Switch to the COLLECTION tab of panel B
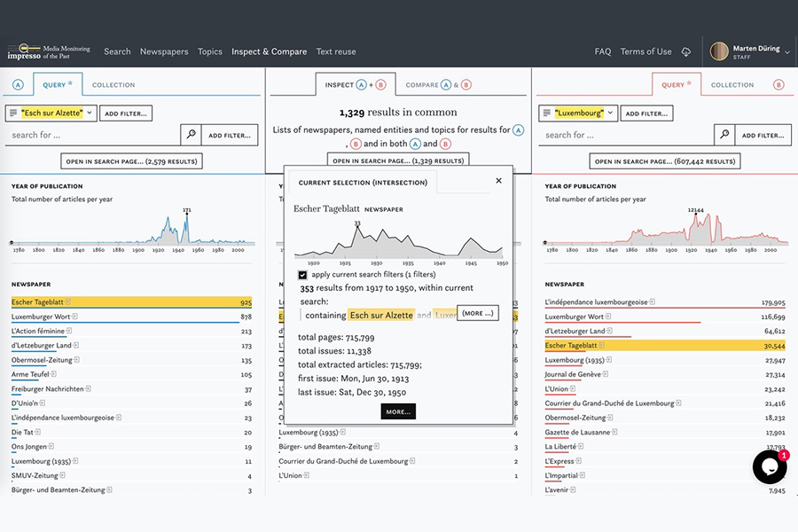The image size is (798, 532). tap(732, 85)
